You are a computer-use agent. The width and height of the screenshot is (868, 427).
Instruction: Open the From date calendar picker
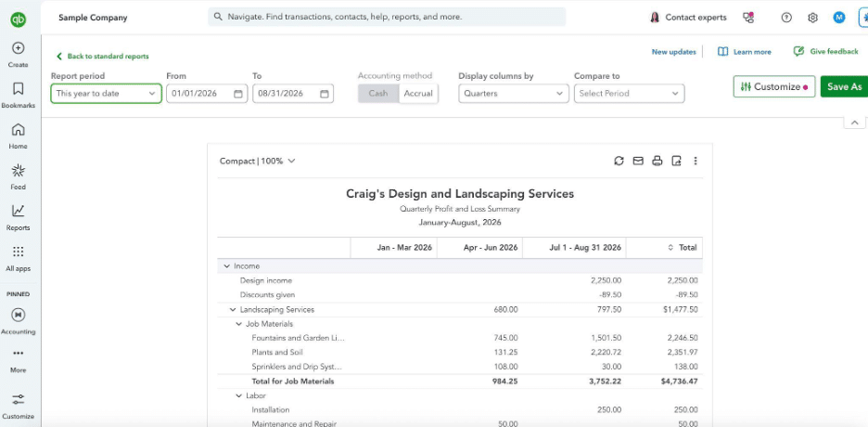tap(238, 94)
